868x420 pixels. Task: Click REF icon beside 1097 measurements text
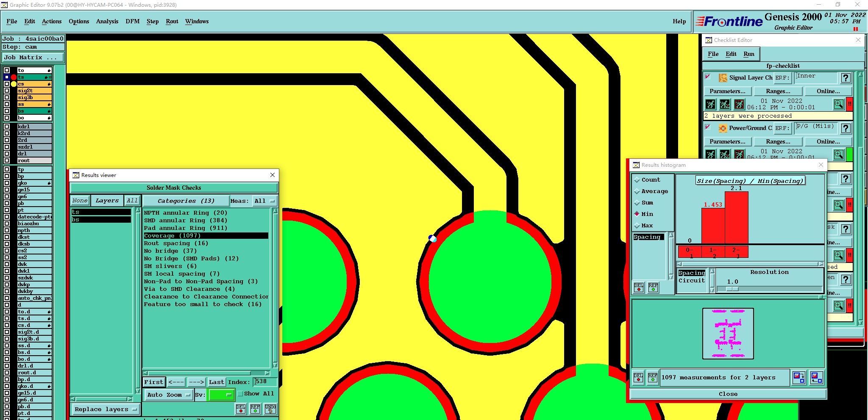tap(653, 377)
